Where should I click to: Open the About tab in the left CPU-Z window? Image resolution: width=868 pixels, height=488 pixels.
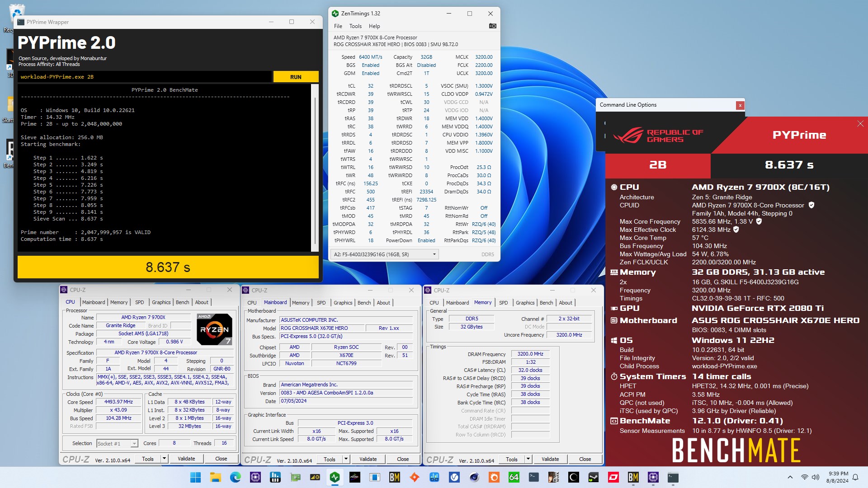click(x=202, y=302)
